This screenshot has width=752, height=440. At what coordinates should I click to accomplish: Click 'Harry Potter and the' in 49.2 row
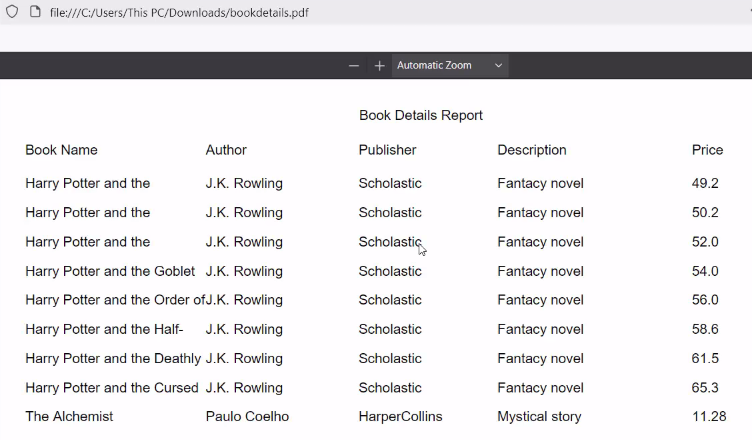click(x=88, y=183)
